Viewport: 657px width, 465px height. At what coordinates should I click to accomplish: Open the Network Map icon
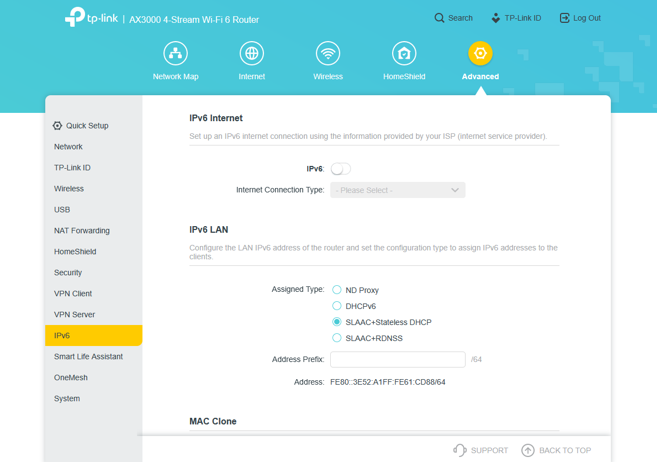pos(175,53)
